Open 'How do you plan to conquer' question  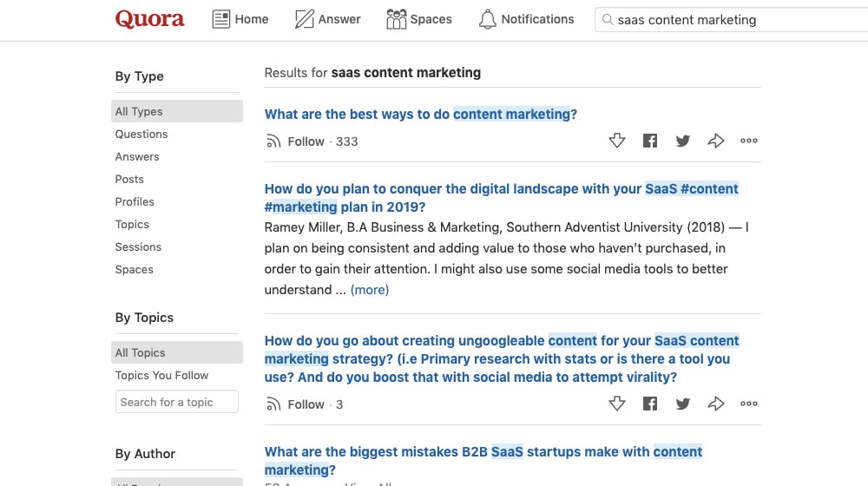click(501, 198)
